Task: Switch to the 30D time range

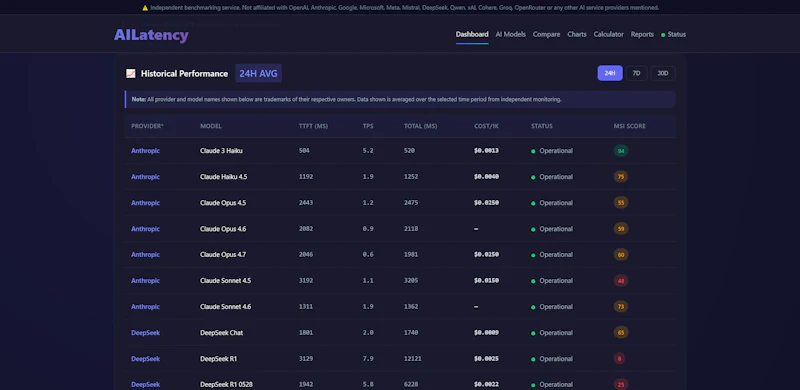Action: (663, 73)
